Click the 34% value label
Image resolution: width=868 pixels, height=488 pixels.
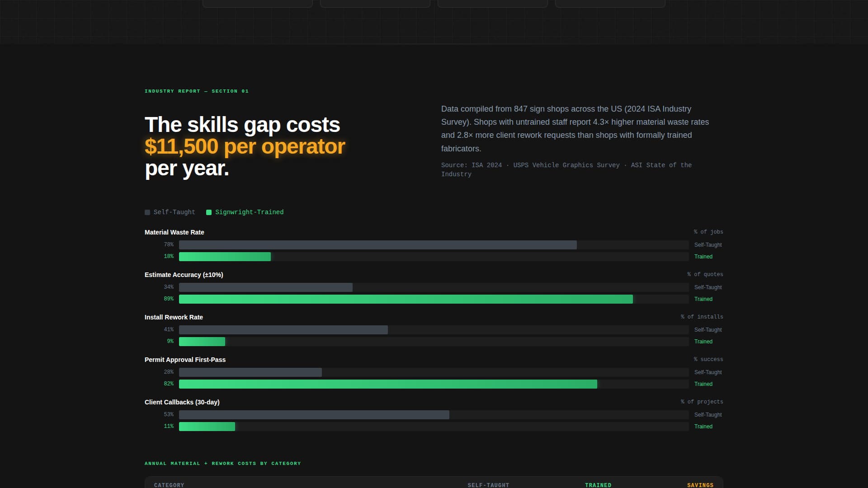point(169,287)
